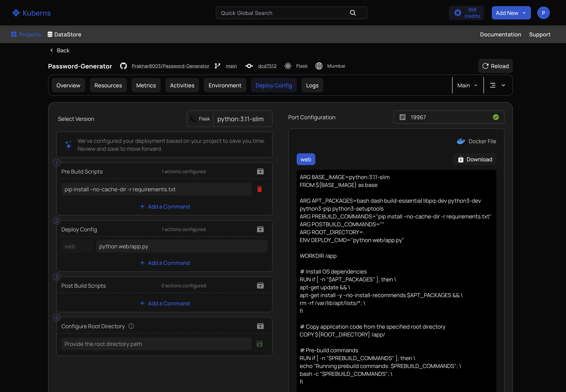Go to Projects section
Image resolution: width=566 pixels, height=392 pixels.
click(26, 34)
